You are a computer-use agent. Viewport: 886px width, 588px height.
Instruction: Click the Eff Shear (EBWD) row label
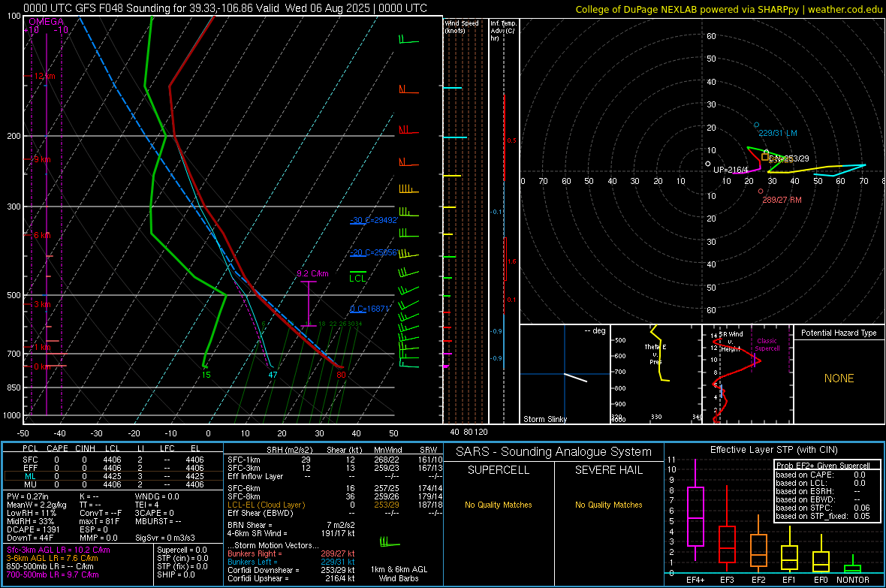[x=261, y=514]
